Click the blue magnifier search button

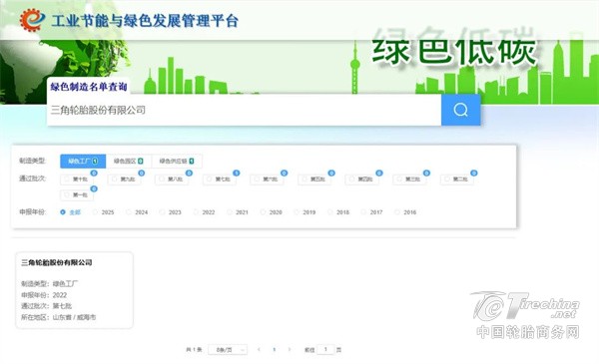point(460,110)
